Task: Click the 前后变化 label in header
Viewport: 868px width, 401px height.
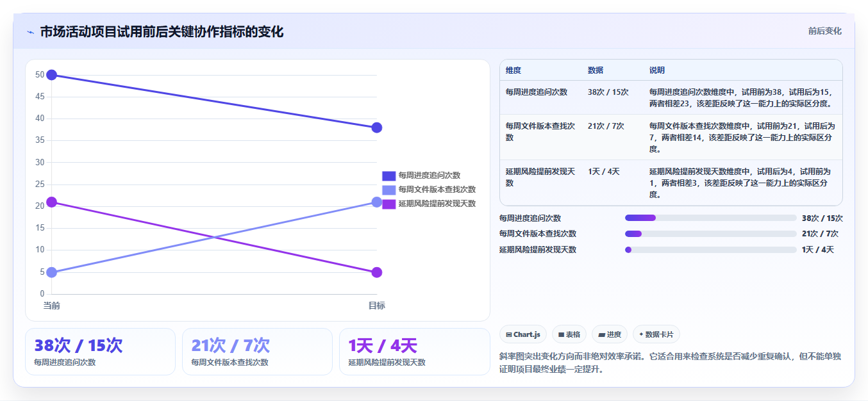Action: (824, 31)
